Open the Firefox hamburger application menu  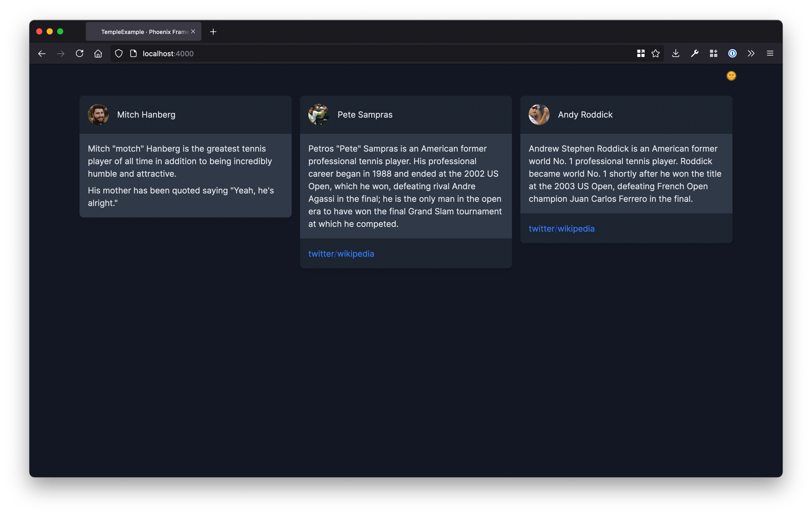[770, 54]
